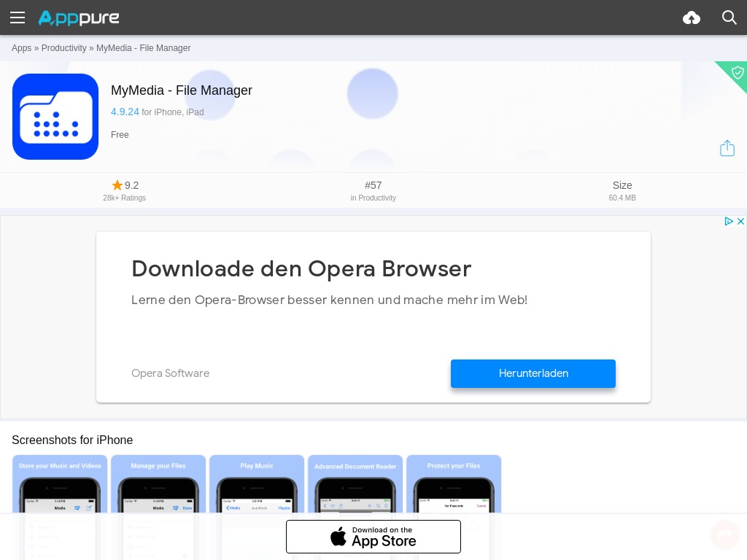Click the green verified shield badge
The image size is (747, 560).
737,73
